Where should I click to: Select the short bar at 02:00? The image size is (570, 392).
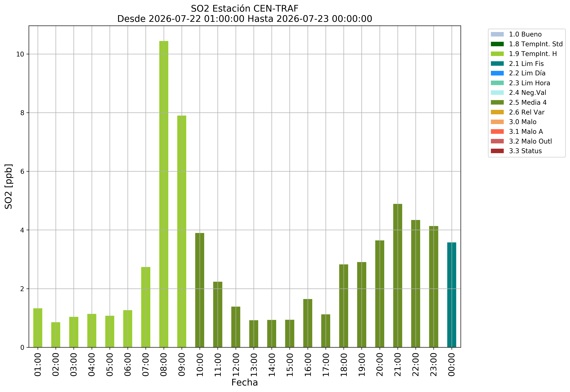(x=56, y=335)
